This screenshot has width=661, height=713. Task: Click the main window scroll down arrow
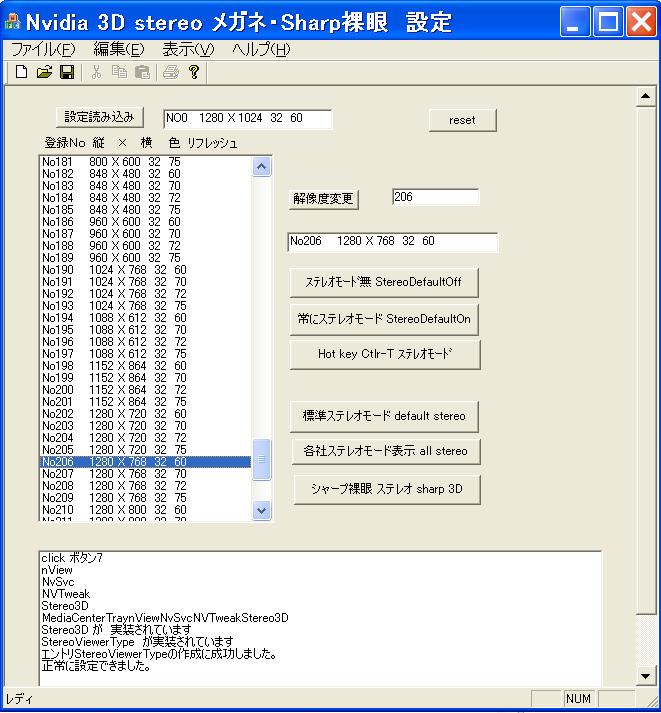pos(645,676)
